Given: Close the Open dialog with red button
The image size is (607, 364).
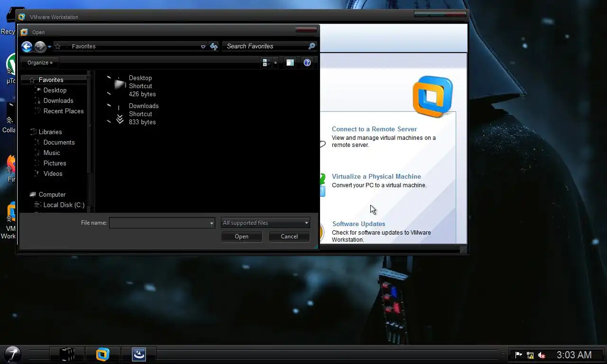Looking at the screenshot, I should tap(306, 30).
